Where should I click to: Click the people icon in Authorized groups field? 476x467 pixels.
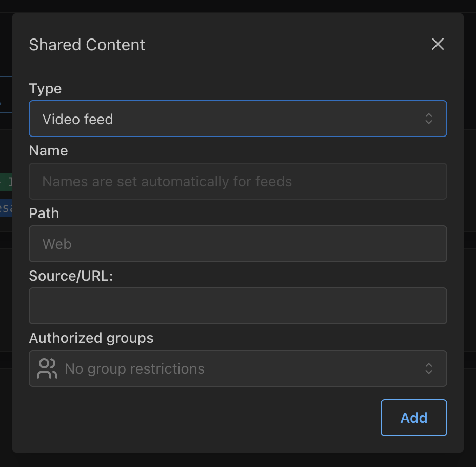point(46,368)
